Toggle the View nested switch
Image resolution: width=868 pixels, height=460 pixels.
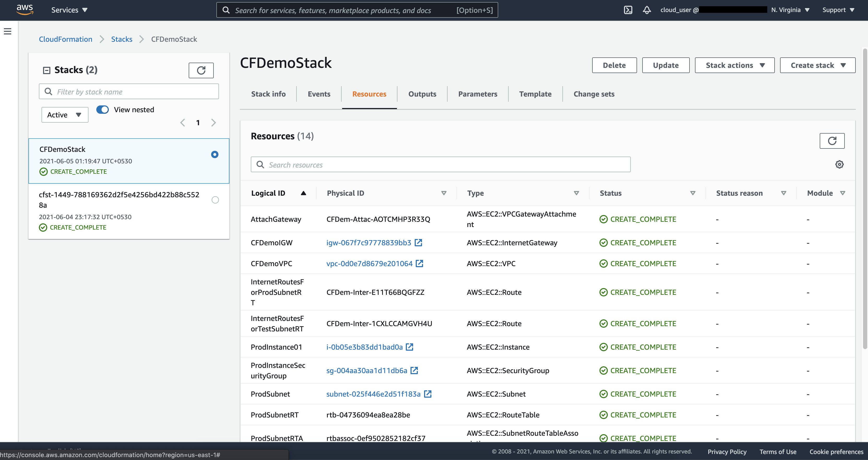[103, 110]
